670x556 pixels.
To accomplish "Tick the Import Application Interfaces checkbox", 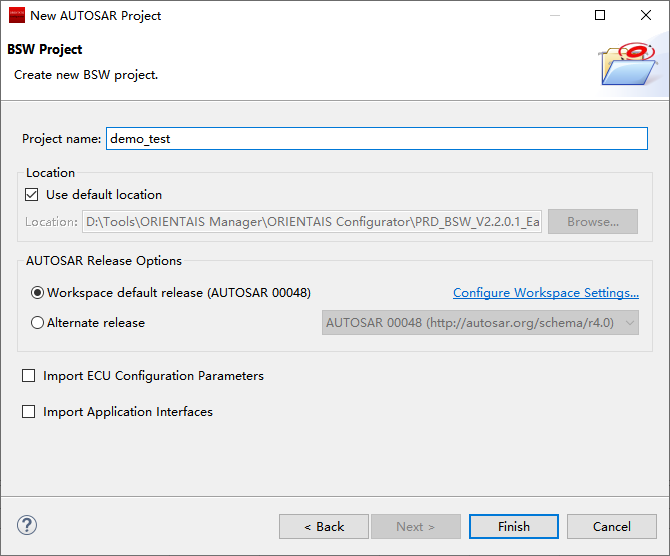I will point(28,412).
